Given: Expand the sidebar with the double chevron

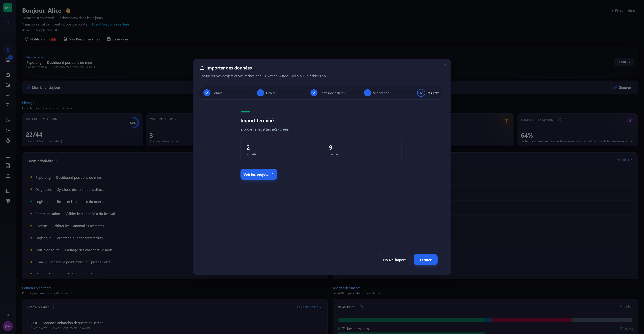Looking at the screenshot, I should click(x=8, y=315).
